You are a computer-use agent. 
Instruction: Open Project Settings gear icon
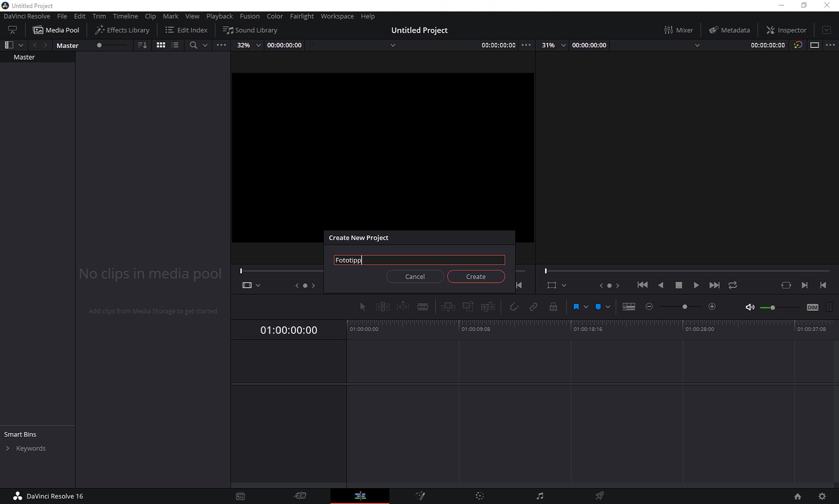click(822, 496)
